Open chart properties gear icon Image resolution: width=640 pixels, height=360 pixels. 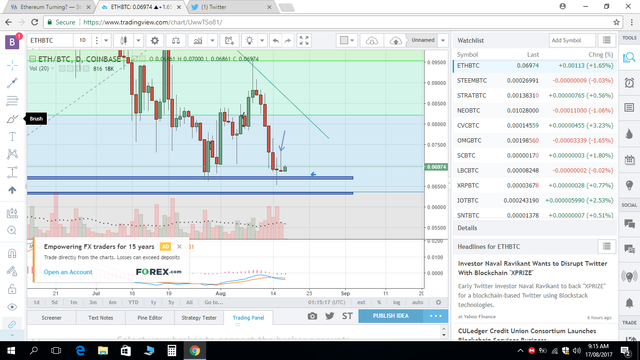tap(155, 40)
